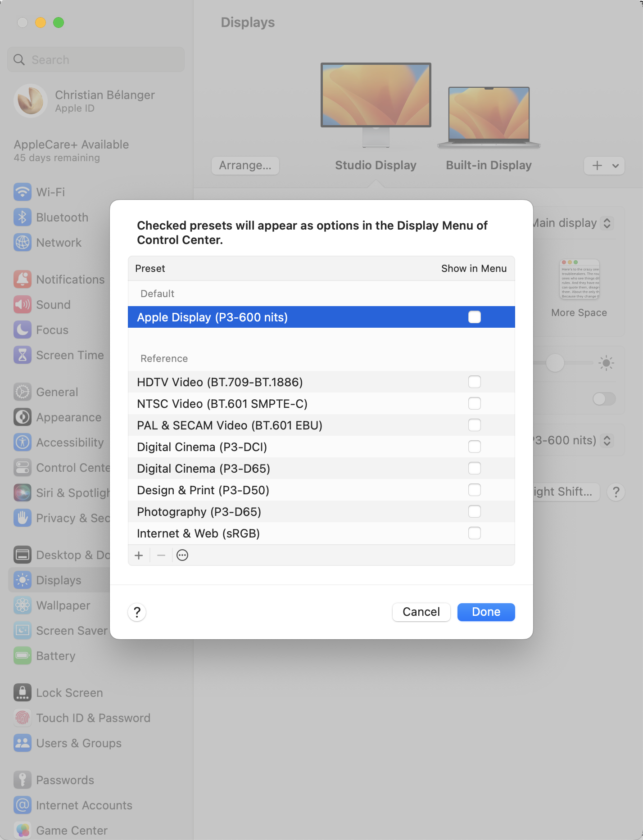Image resolution: width=643 pixels, height=840 pixels.
Task: Select the Siri & Spotlight icon
Action: pos(23,493)
